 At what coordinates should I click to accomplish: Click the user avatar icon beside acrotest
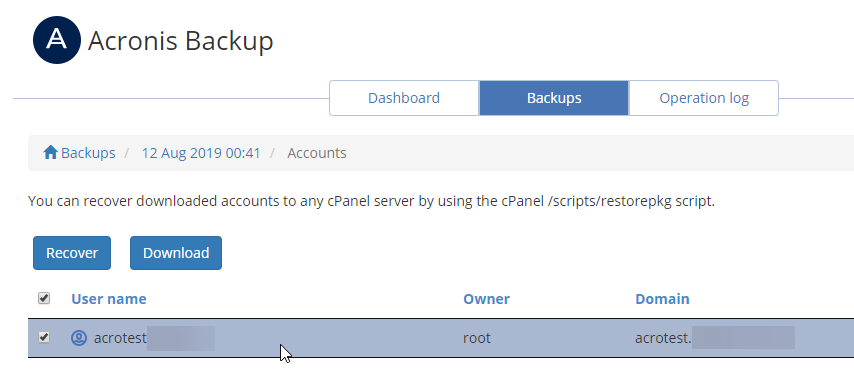click(79, 338)
